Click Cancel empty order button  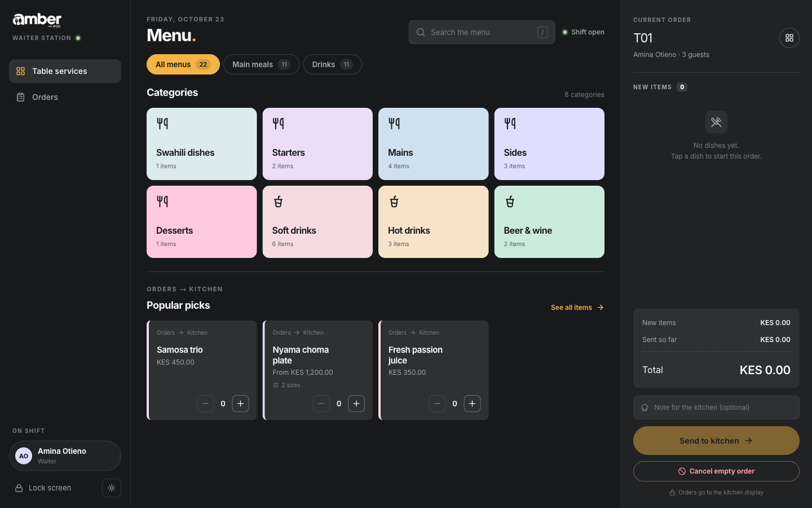pyautogui.click(x=716, y=471)
